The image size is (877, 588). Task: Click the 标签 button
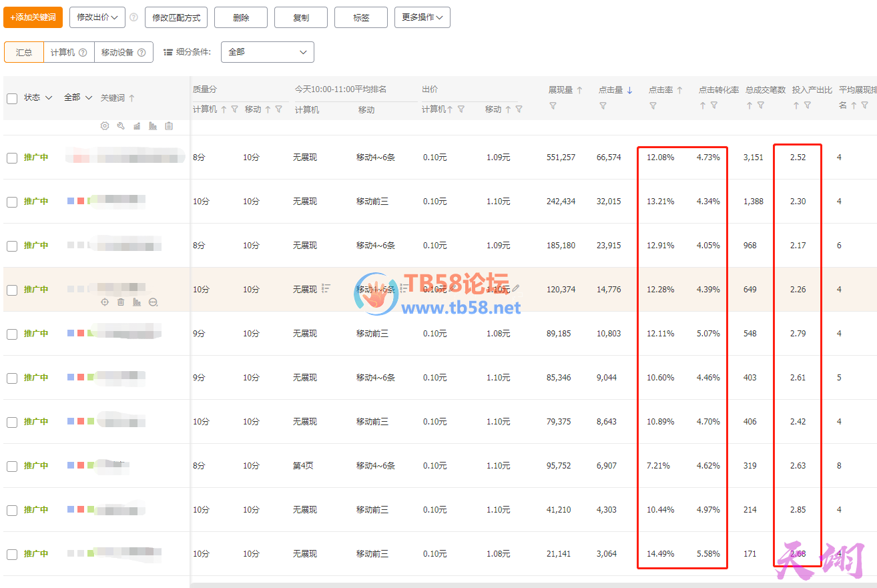pos(361,17)
